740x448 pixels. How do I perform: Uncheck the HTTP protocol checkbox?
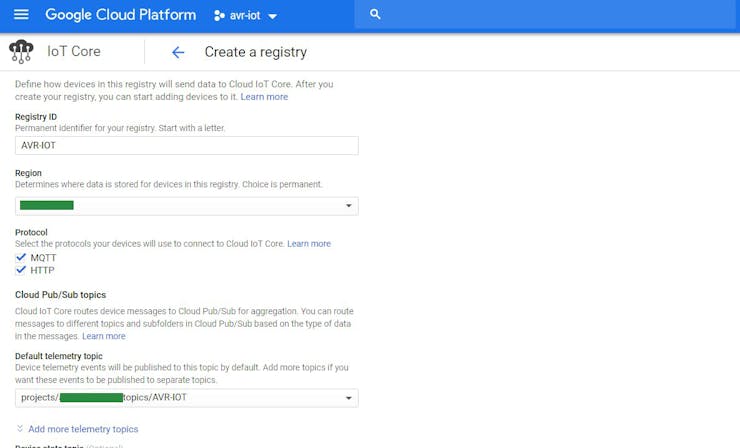pos(21,270)
